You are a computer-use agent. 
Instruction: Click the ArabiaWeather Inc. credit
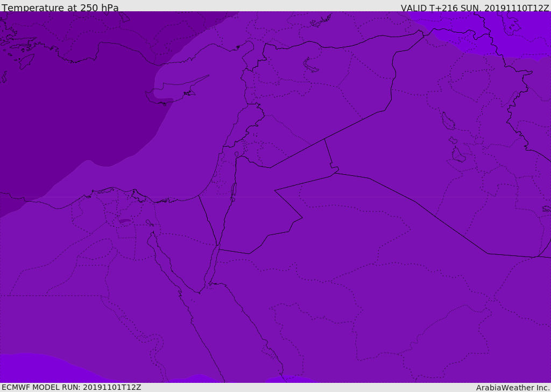tap(512, 388)
